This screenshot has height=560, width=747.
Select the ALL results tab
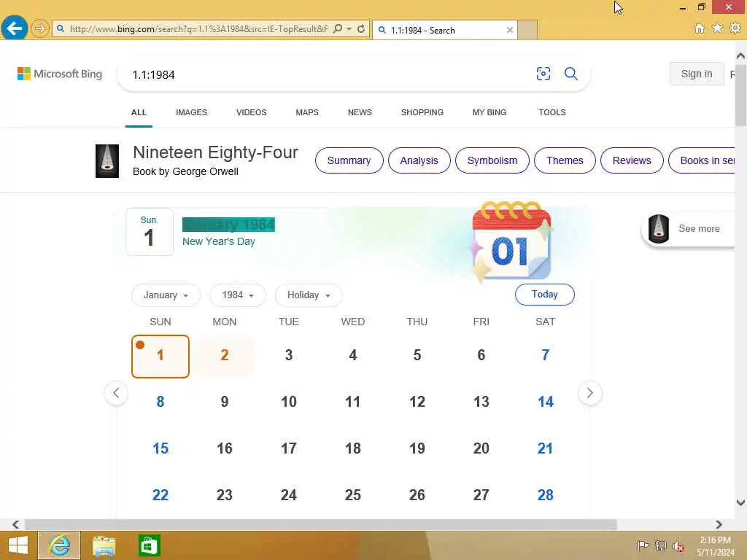coord(139,112)
